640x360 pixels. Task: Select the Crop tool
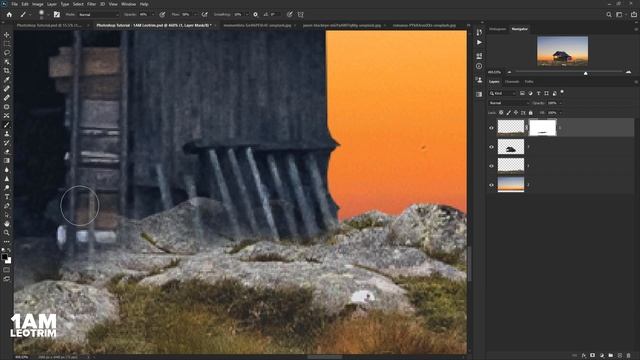tap(7, 71)
